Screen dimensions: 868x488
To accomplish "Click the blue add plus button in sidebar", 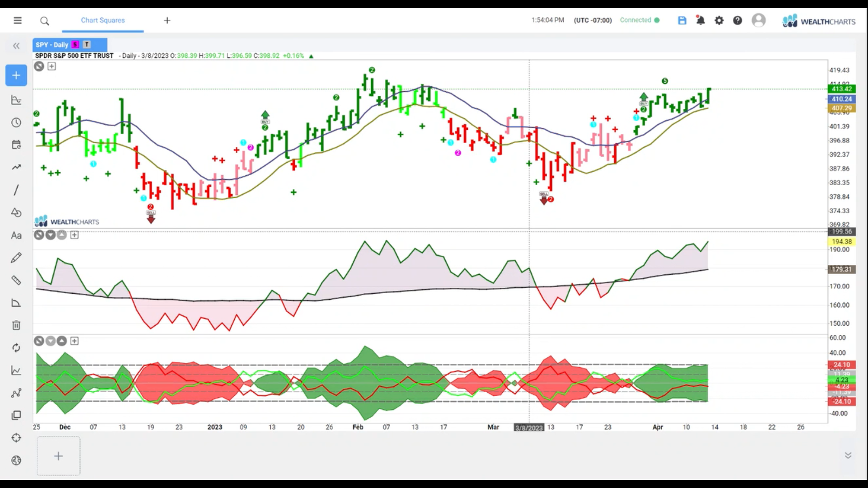I will 16,75.
